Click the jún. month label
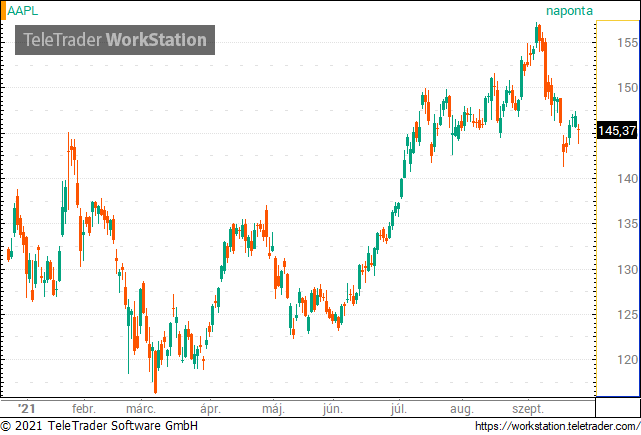Image resolution: width=641 pixels, height=435 pixels. 333,408
